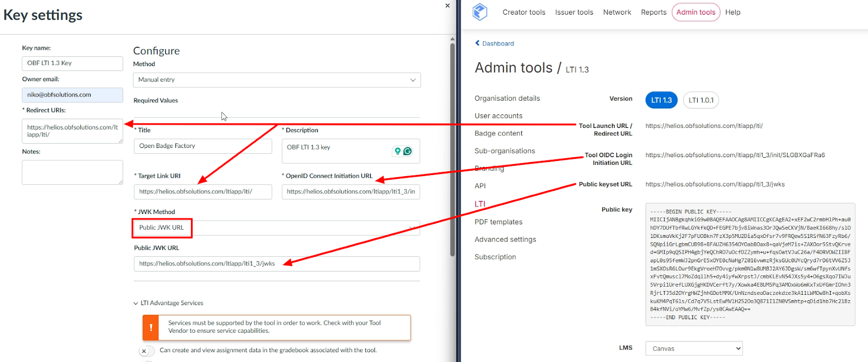Click the teal lightbulb icon in Description field

pyautogui.click(x=398, y=151)
